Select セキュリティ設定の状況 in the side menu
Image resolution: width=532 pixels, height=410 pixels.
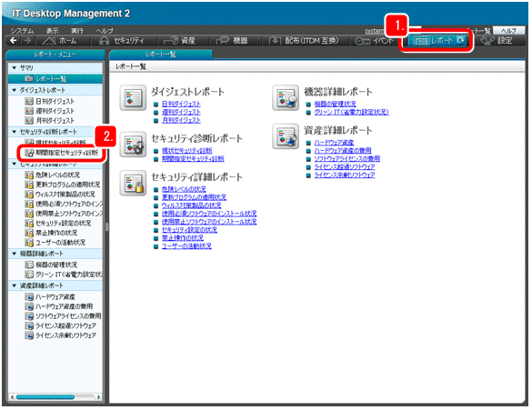point(57,223)
